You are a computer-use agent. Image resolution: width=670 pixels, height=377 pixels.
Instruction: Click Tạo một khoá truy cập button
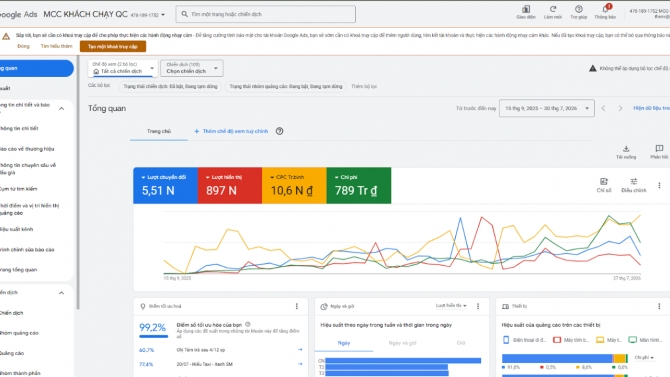113,47
